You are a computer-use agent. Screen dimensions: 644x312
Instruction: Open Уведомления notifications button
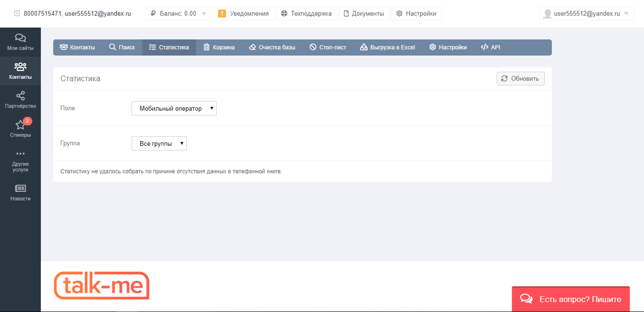244,14
